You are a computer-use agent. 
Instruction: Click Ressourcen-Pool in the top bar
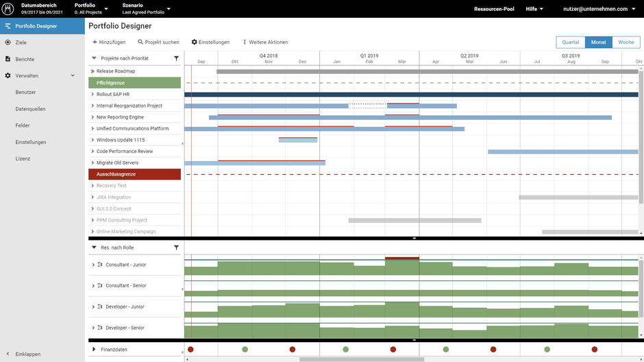pos(493,9)
